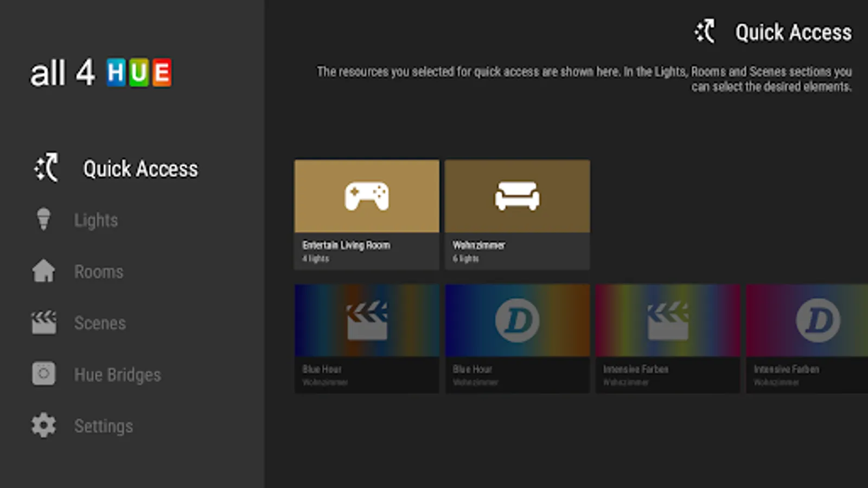Open the Hue Bridges section
Screen dimensions: 868x488
[x=118, y=375]
